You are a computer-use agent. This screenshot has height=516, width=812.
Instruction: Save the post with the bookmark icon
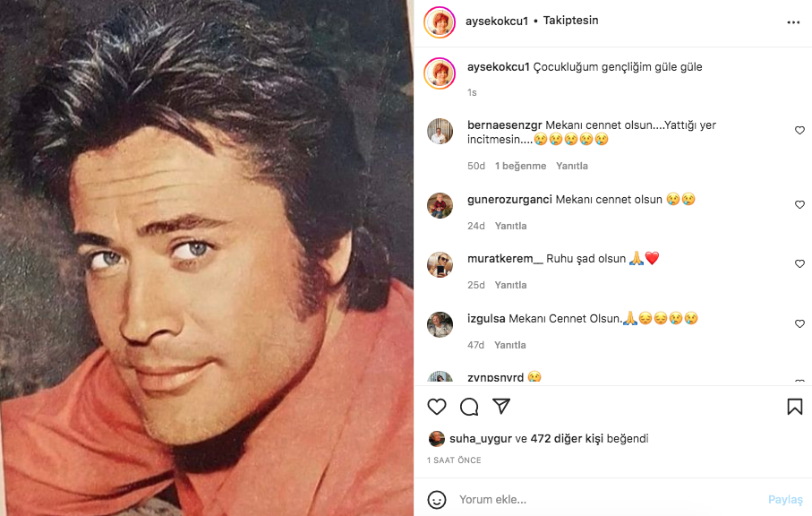tap(794, 407)
